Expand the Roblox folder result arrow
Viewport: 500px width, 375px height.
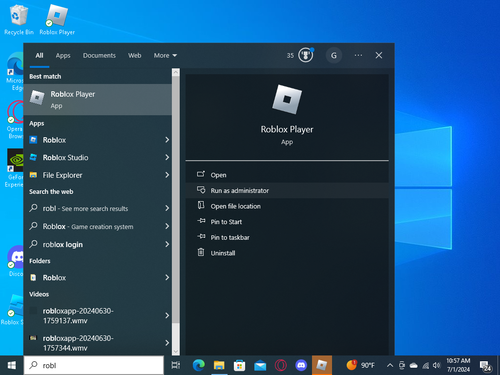[x=167, y=277]
